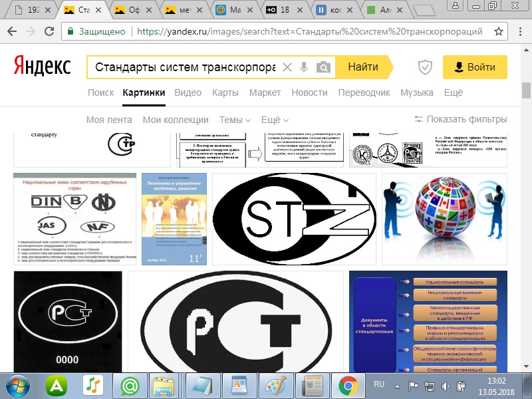Click the Найти search button
532x399 pixels.
click(x=363, y=67)
